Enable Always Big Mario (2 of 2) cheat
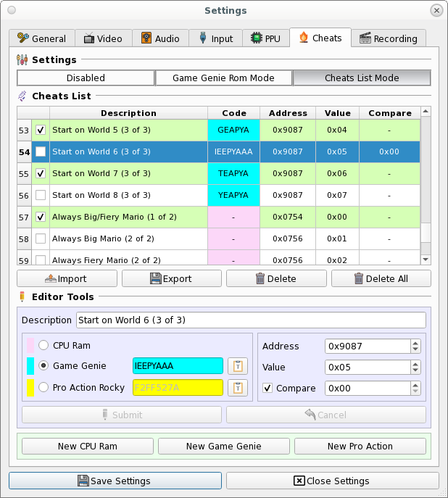448x498 pixels. pos(41,238)
